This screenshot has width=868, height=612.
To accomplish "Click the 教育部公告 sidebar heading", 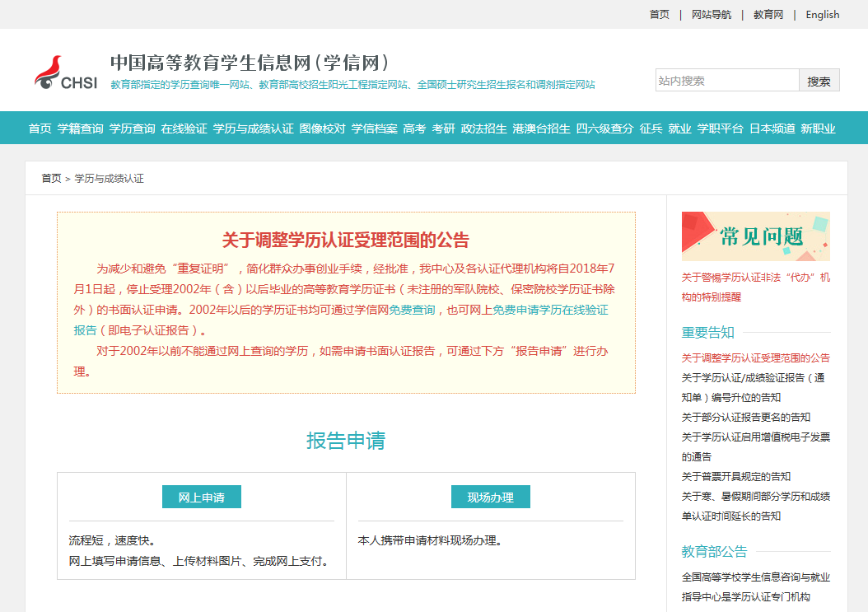I will [x=714, y=552].
